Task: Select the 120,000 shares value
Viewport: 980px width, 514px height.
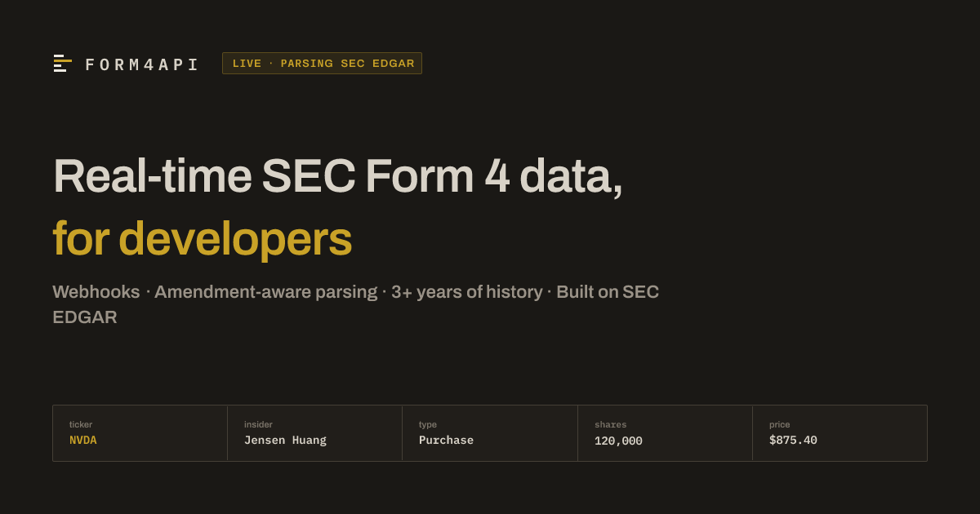Action: click(x=618, y=441)
